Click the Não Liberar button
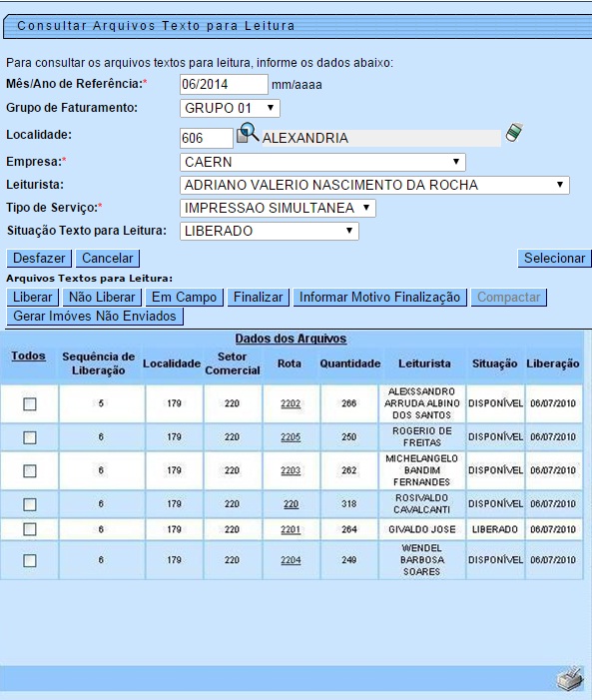 [102, 298]
